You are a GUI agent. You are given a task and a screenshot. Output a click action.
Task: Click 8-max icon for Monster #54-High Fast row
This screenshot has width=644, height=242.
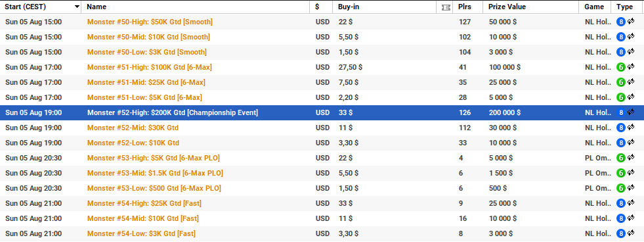[620, 203]
